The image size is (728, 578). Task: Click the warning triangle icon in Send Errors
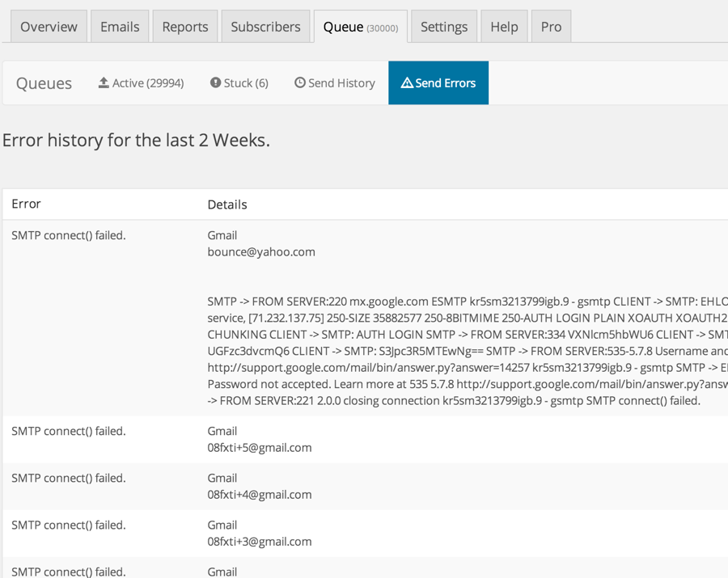407,82
